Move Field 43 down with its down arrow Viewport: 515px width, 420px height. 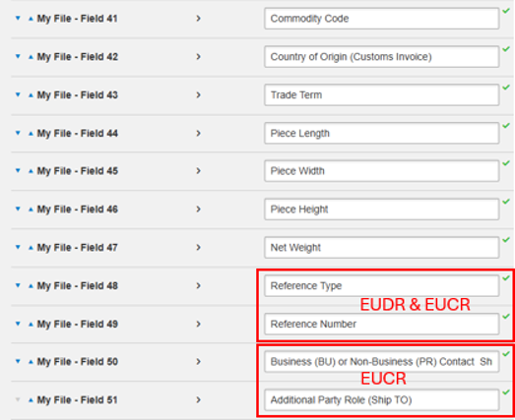point(18,94)
